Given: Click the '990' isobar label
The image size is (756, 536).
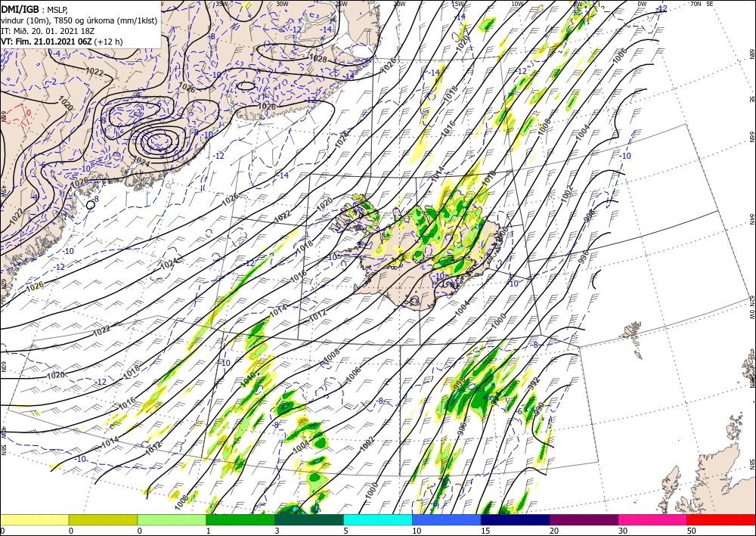Looking at the screenshot, I should (540, 408).
